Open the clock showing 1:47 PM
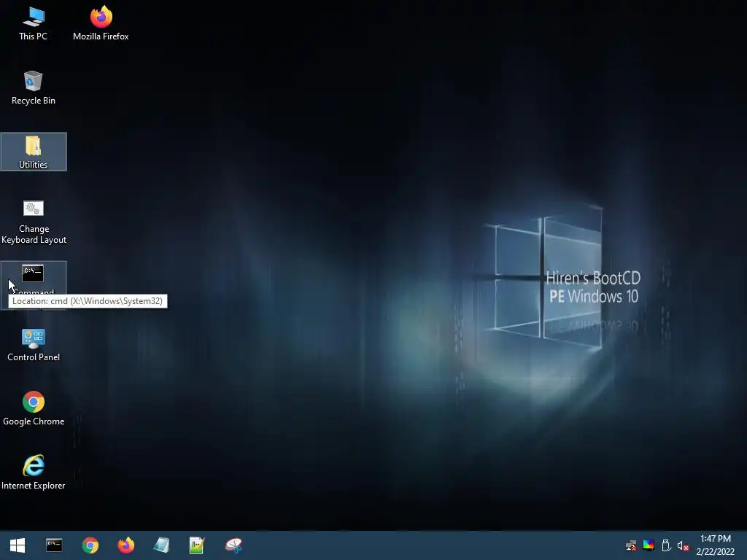747x560 pixels. (715, 545)
